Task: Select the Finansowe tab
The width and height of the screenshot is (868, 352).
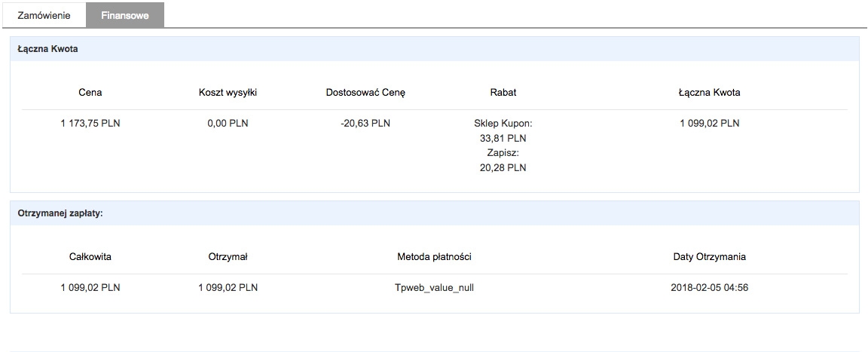Action: (125, 16)
